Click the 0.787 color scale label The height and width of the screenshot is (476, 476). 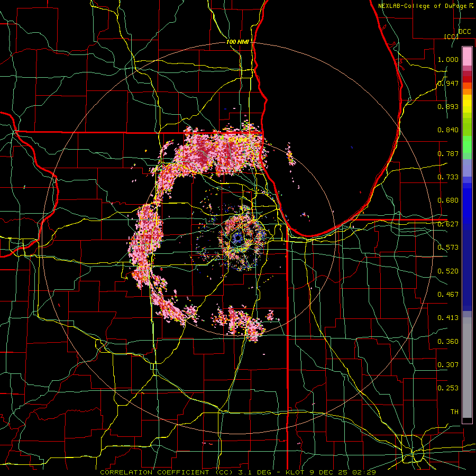point(448,153)
